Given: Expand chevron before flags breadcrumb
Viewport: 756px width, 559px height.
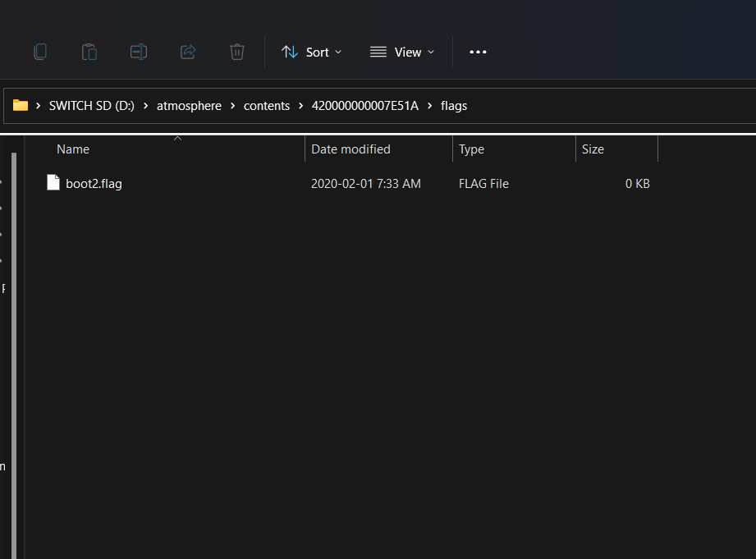Looking at the screenshot, I should pos(429,106).
